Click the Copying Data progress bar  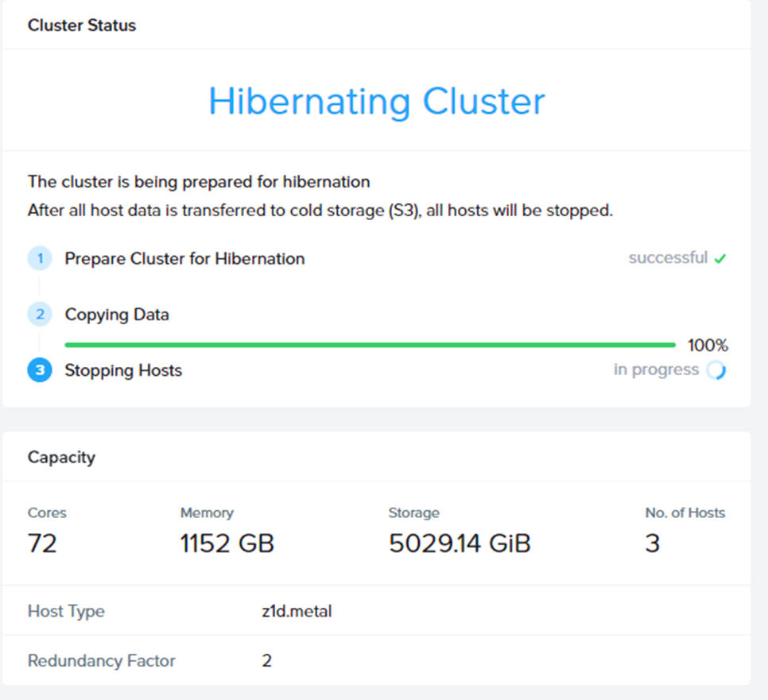pos(370,345)
